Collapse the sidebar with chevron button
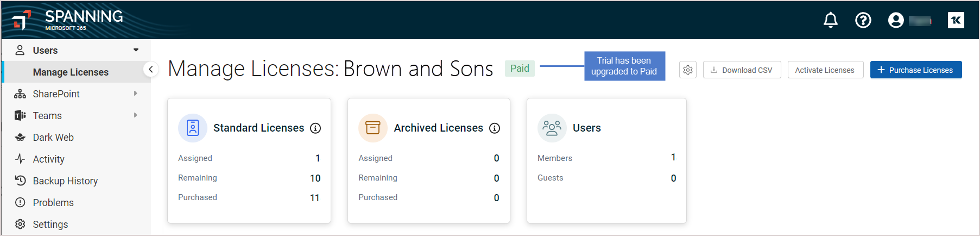 click(x=151, y=70)
